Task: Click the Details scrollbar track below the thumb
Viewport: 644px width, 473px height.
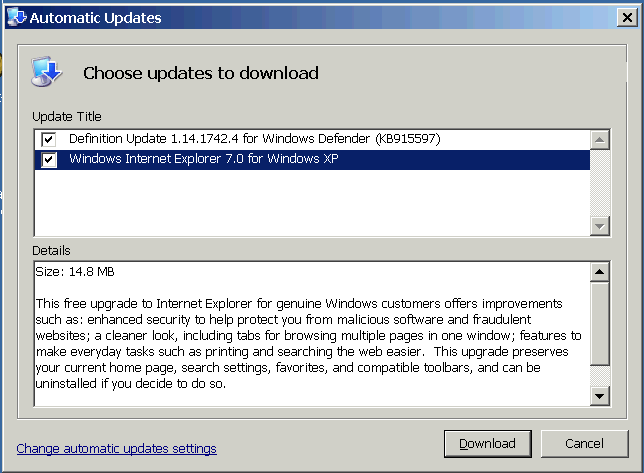Action: 600,377
